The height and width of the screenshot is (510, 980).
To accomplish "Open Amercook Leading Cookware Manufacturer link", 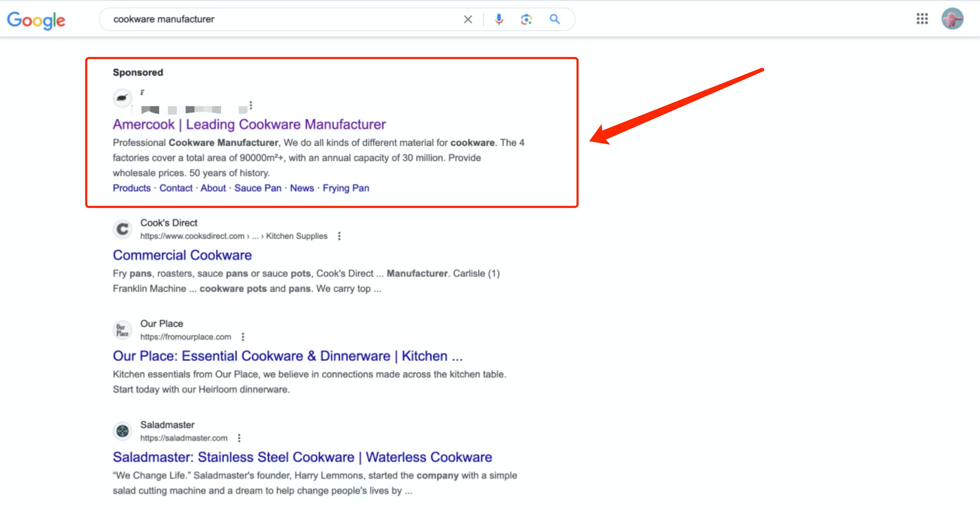I will click(249, 125).
